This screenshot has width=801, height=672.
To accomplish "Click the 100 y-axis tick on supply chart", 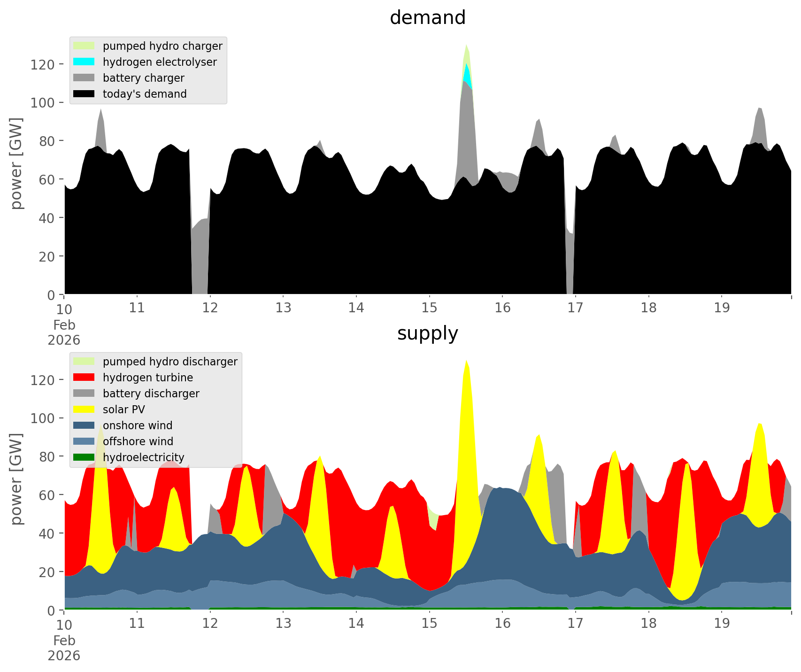I will [42, 418].
